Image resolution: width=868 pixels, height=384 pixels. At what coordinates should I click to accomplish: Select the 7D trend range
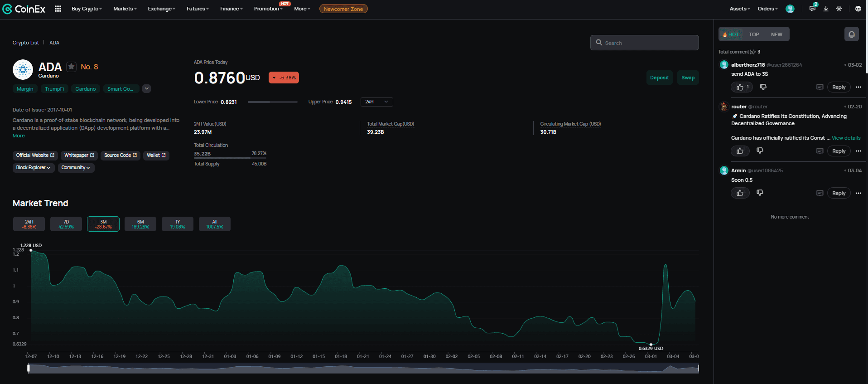66,224
